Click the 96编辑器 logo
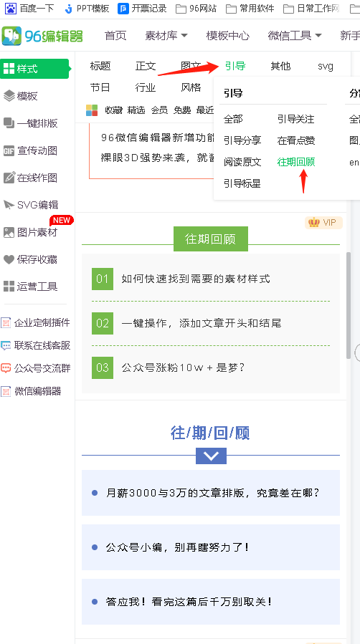 tap(42, 36)
